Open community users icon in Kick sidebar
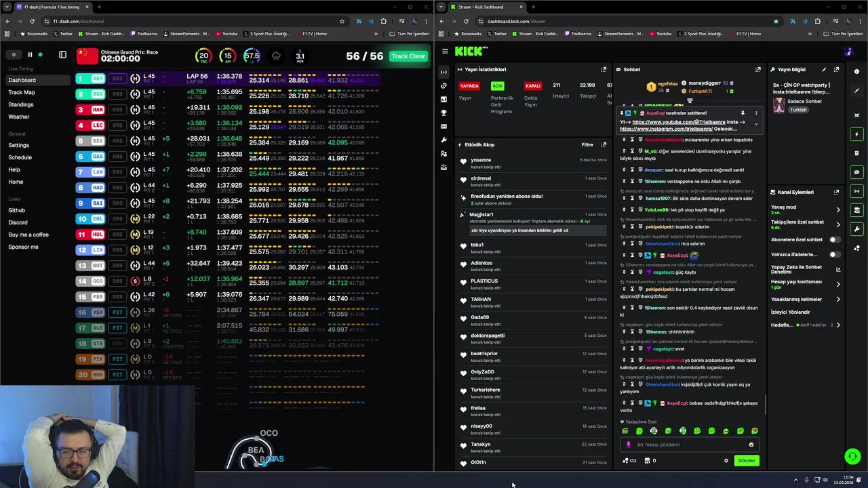 pyautogui.click(x=443, y=153)
